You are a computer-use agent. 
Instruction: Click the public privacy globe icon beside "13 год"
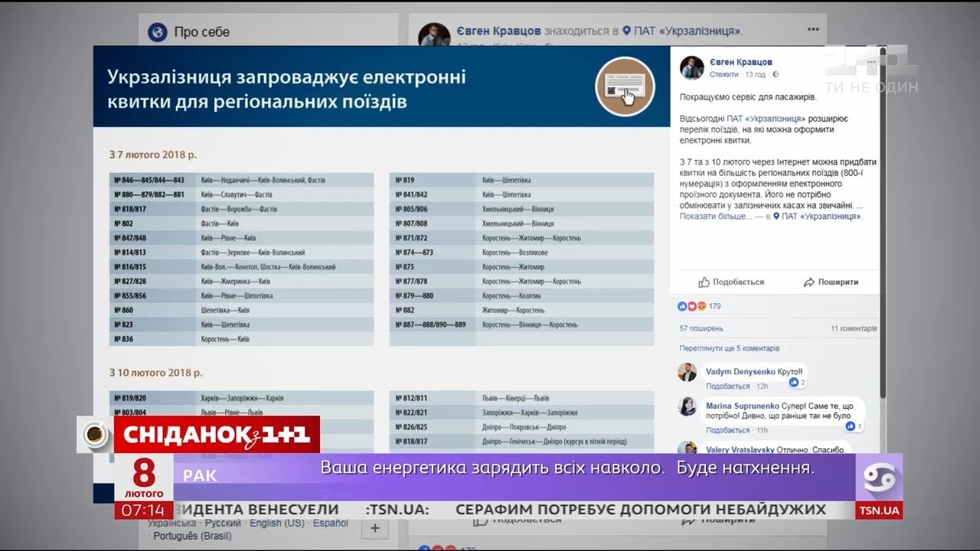pyautogui.click(x=776, y=74)
